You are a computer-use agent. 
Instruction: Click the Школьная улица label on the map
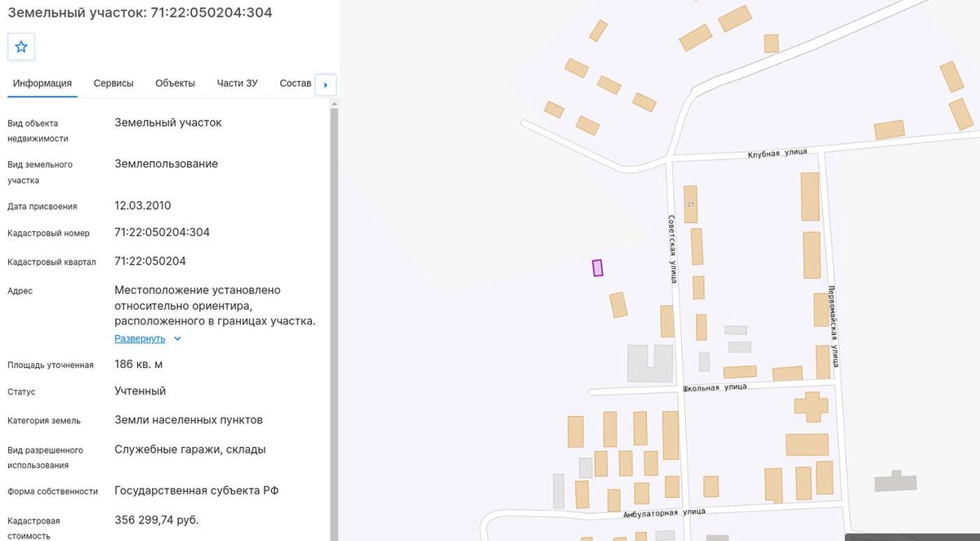tap(715, 387)
